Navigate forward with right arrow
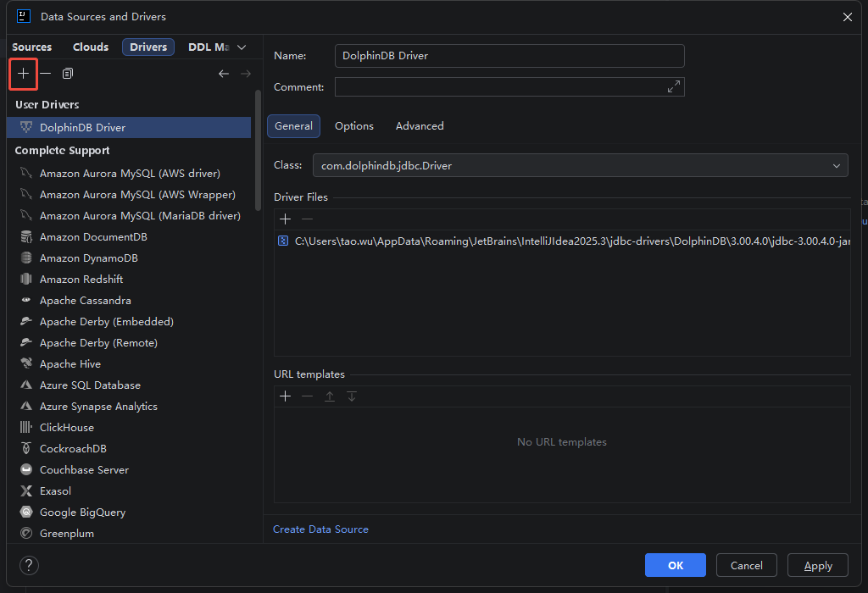 click(246, 74)
